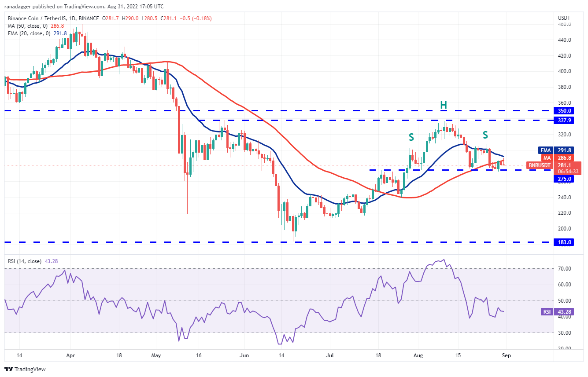Select the RSI (14, close) indicator legend
Screen dimensions: 588x377
tap(25, 261)
